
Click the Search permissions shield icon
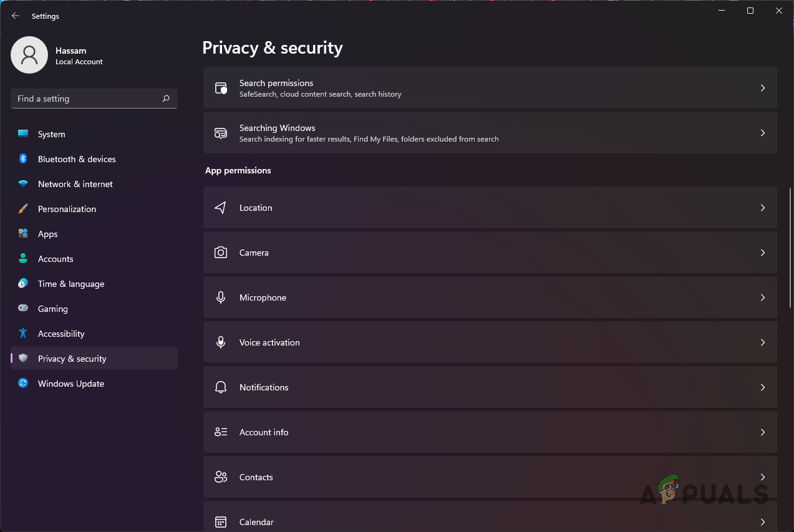(x=220, y=88)
